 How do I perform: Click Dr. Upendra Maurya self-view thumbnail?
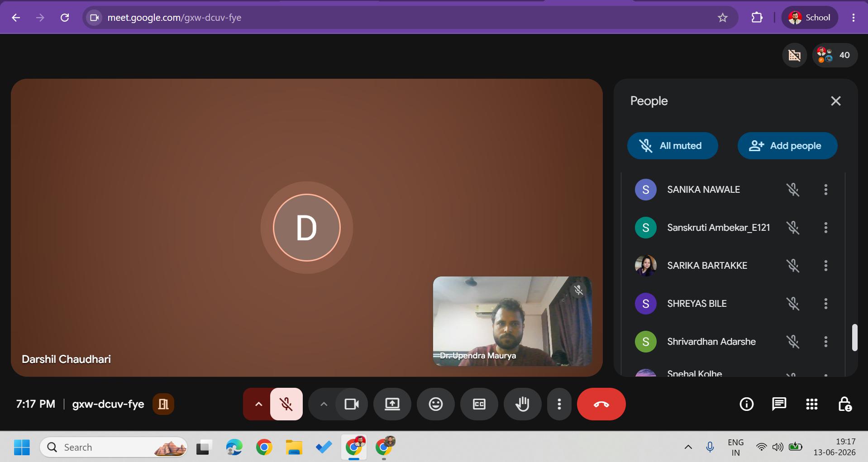pos(512,321)
